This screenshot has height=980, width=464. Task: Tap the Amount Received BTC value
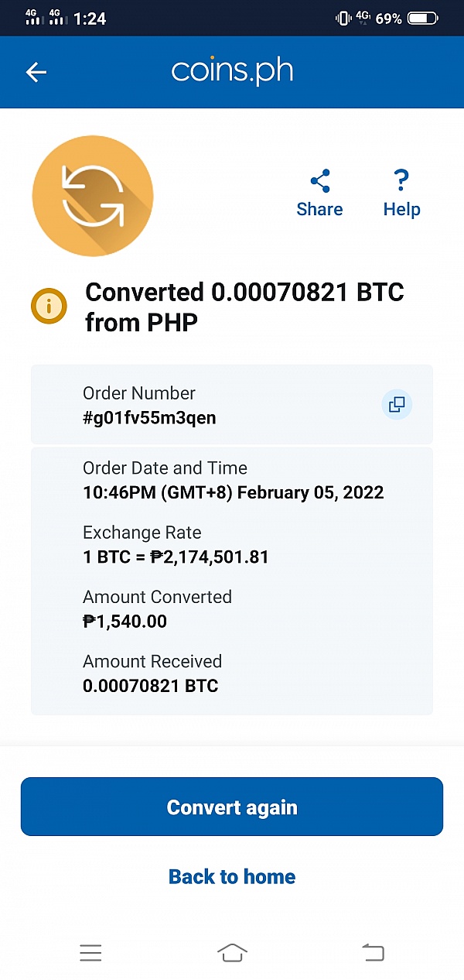tap(150, 686)
